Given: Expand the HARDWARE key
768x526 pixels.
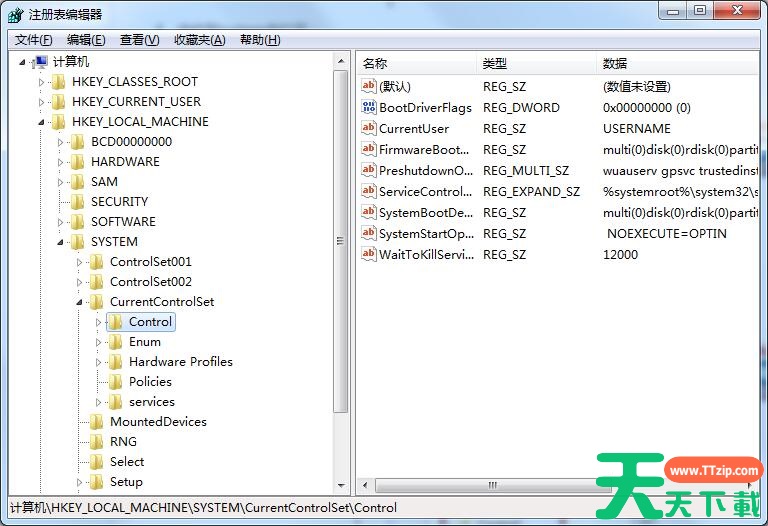Looking at the screenshot, I should [60, 163].
